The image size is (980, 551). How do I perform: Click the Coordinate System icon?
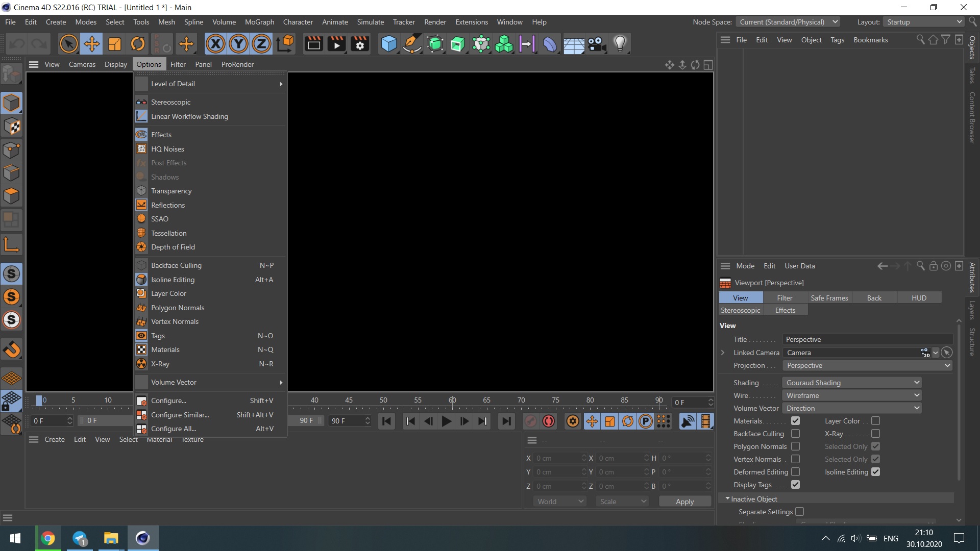click(x=285, y=44)
